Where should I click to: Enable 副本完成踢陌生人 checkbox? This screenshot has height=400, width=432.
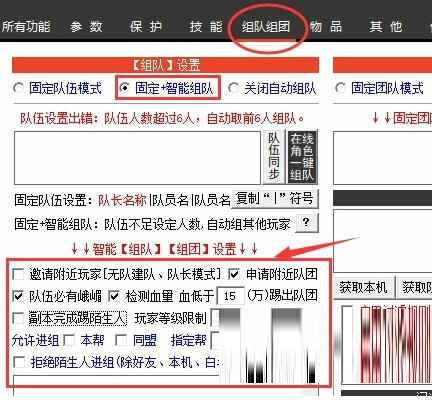(x=18, y=318)
